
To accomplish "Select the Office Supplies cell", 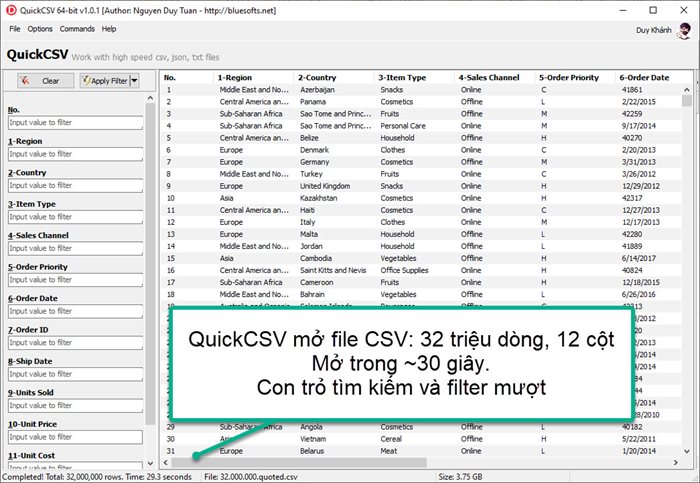I will click(x=404, y=271).
